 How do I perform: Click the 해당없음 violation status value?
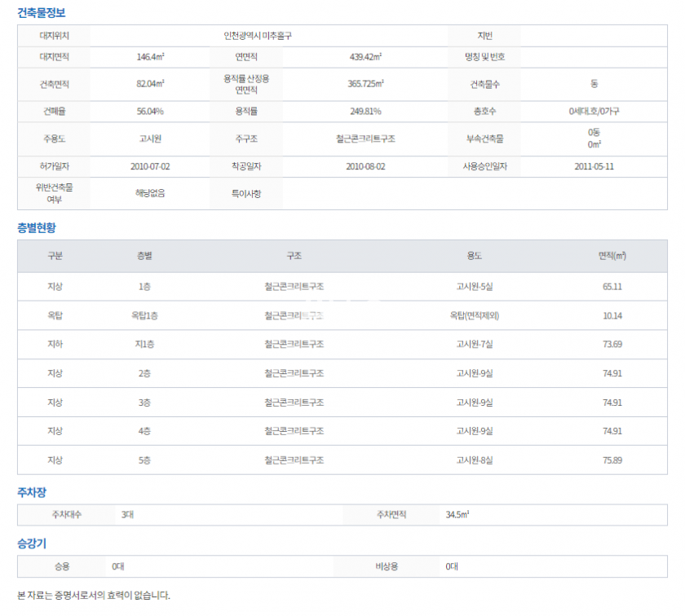150,193
